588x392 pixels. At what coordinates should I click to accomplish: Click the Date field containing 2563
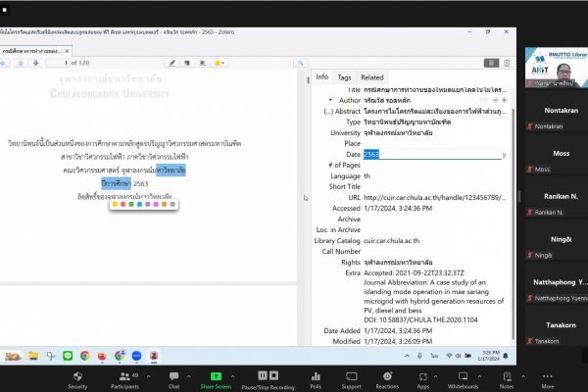[432, 154]
